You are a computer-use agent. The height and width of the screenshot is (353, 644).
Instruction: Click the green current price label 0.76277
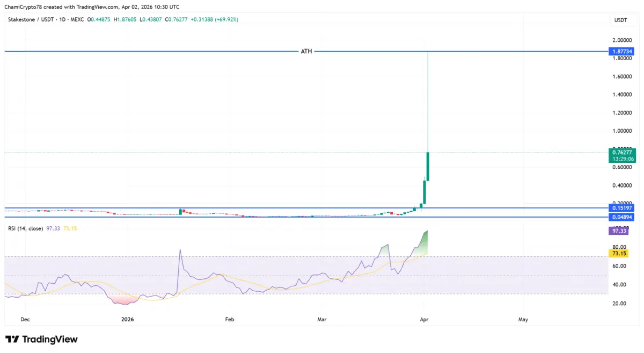pos(621,153)
